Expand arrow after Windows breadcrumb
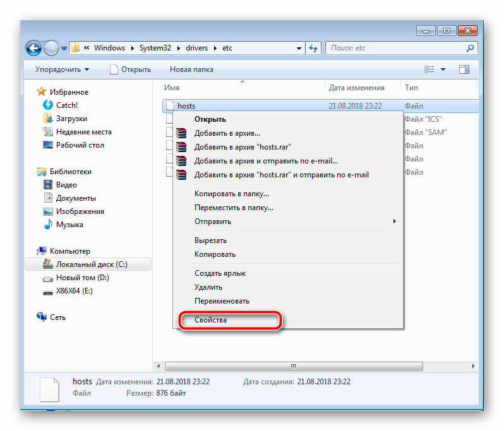 [132, 48]
